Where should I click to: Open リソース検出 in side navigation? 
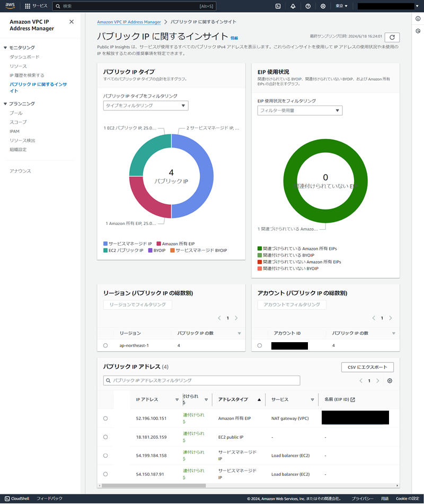tap(22, 141)
